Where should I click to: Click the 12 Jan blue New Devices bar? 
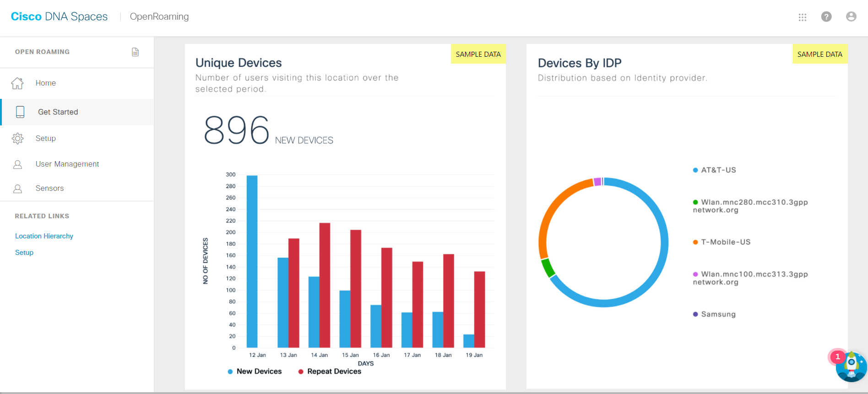[x=252, y=262]
